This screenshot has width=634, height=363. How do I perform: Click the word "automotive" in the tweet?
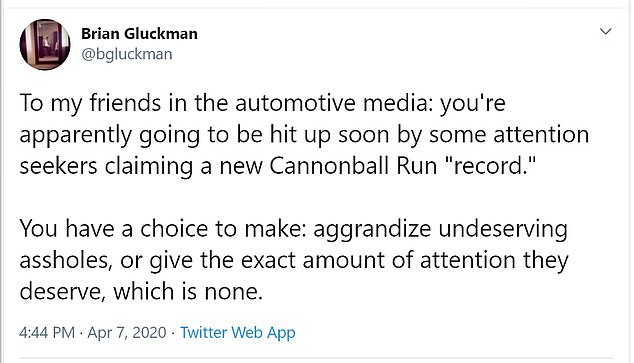coord(296,103)
